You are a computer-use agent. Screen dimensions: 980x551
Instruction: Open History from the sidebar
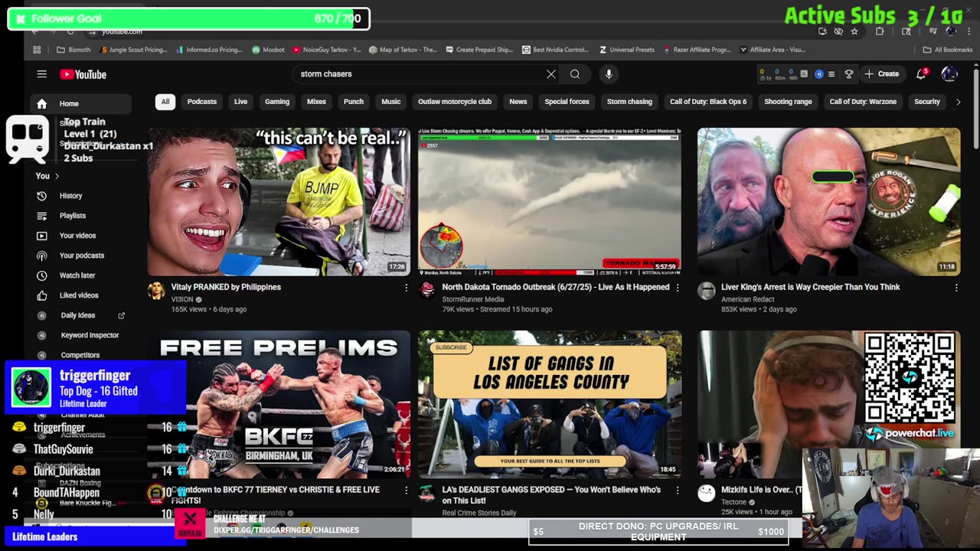pyautogui.click(x=70, y=196)
